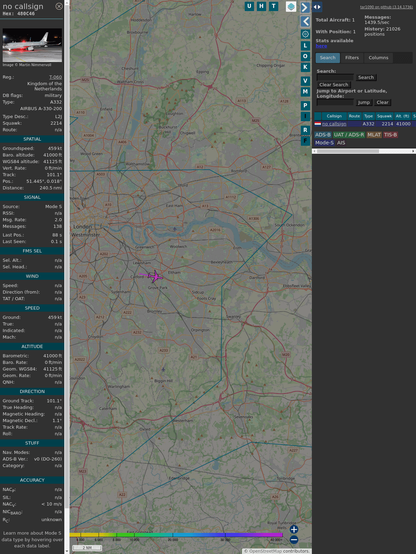Open the T-060 registration link
The width and height of the screenshot is (416, 554).
pos(55,77)
